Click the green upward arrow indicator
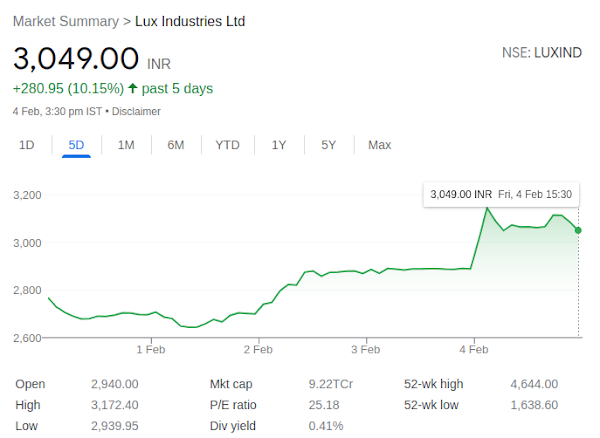This screenshot has width=600, height=438. coord(132,88)
